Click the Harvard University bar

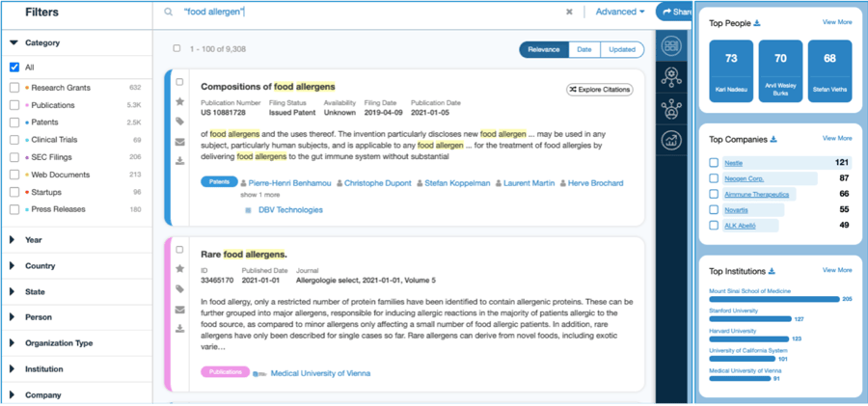pyautogui.click(x=749, y=339)
